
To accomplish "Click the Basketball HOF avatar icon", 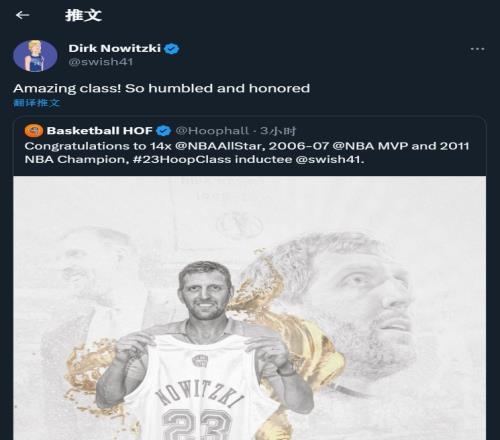I will click(x=34, y=131).
